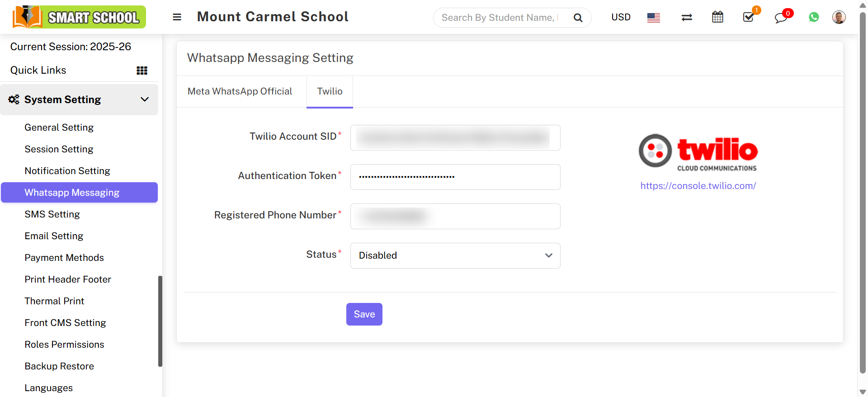868x397 pixels.
Task: Click the green WhatsApp icon
Action: (x=814, y=17)
